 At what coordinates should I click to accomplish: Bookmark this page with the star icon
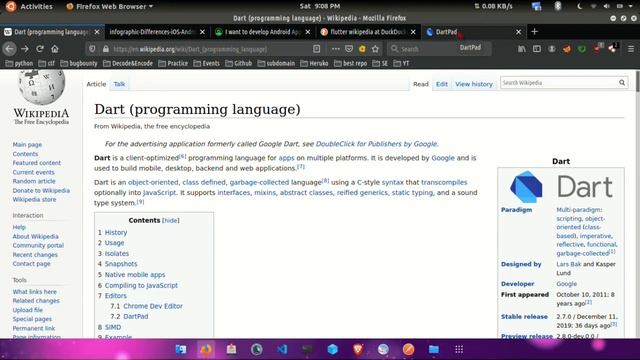tap(375, 49)
